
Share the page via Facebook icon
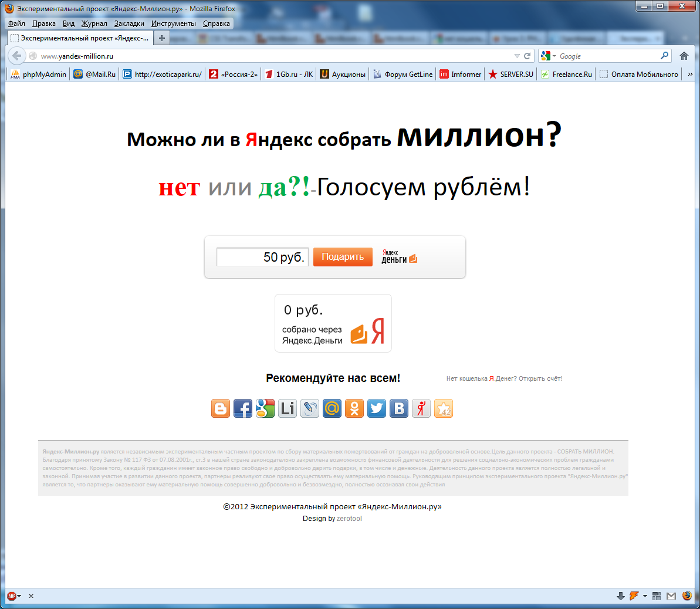[x=243, y=408]
